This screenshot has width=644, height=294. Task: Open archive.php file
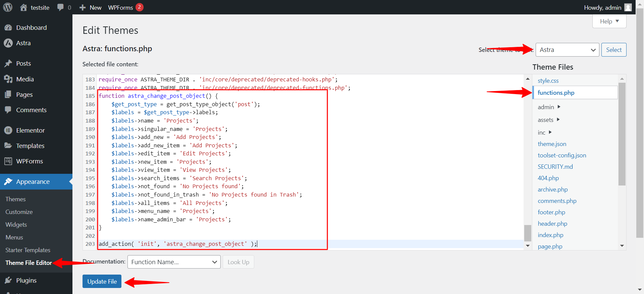click(552, 190)
